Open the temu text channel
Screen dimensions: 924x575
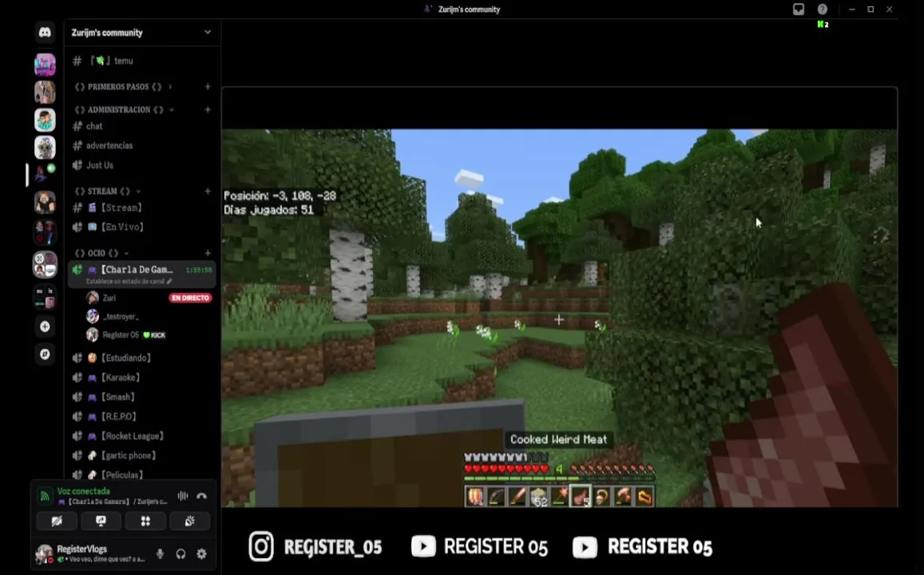141,61
